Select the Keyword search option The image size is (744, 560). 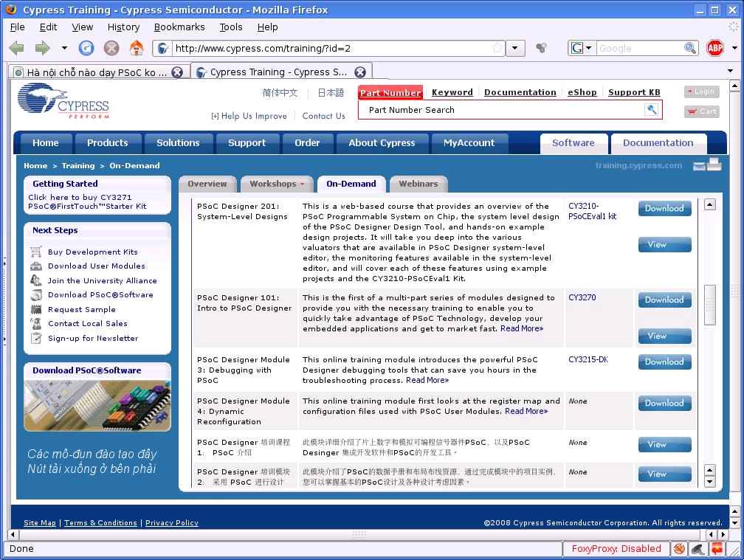(x=452, y=92)
